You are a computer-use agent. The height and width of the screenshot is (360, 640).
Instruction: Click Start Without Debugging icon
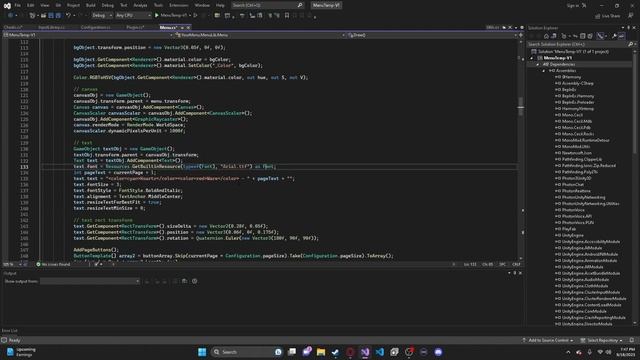coord(196,16)
